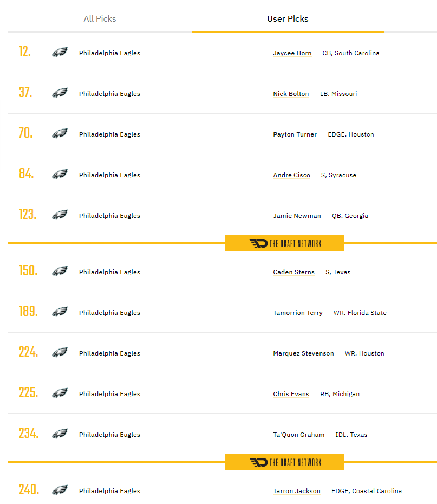Open Tarron Jackson player link
This screenshot has width=437, height=504.
(x=297, y=491)
